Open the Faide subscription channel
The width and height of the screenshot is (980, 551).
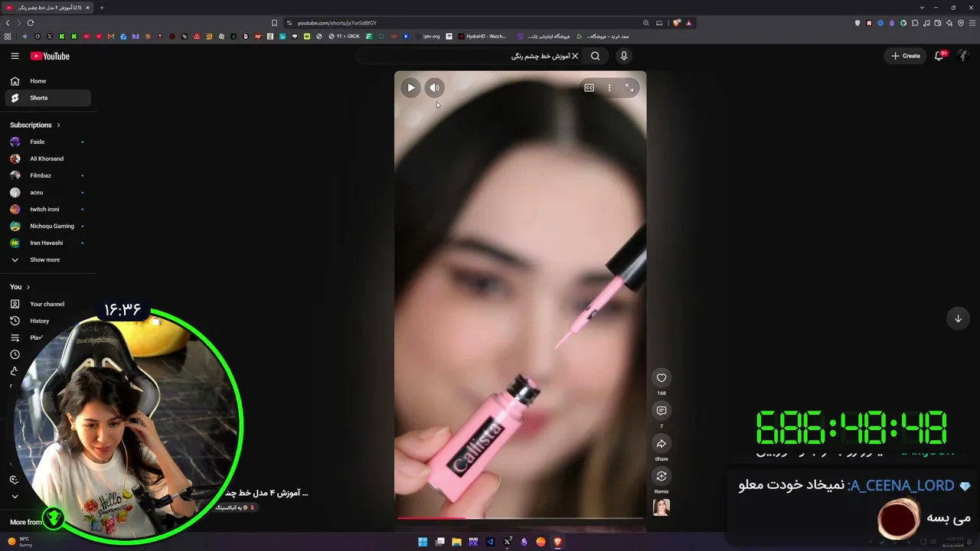pyautogui.click(x=47, y=142)
